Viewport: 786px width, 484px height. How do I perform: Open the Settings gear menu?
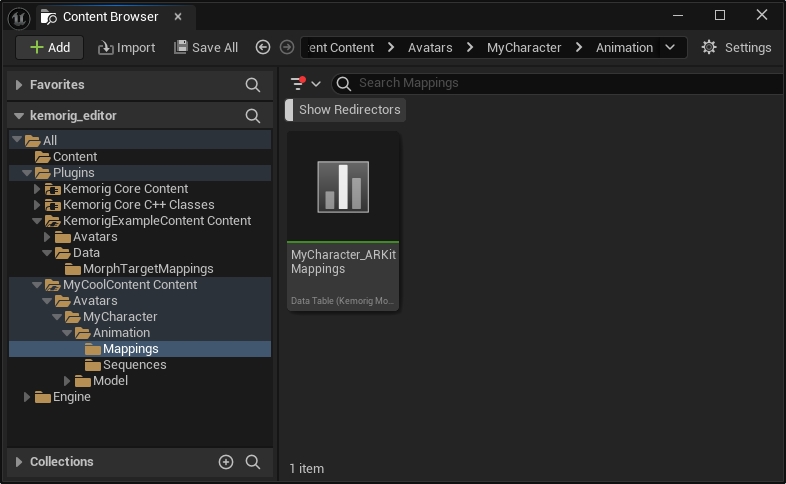[736, 48]
